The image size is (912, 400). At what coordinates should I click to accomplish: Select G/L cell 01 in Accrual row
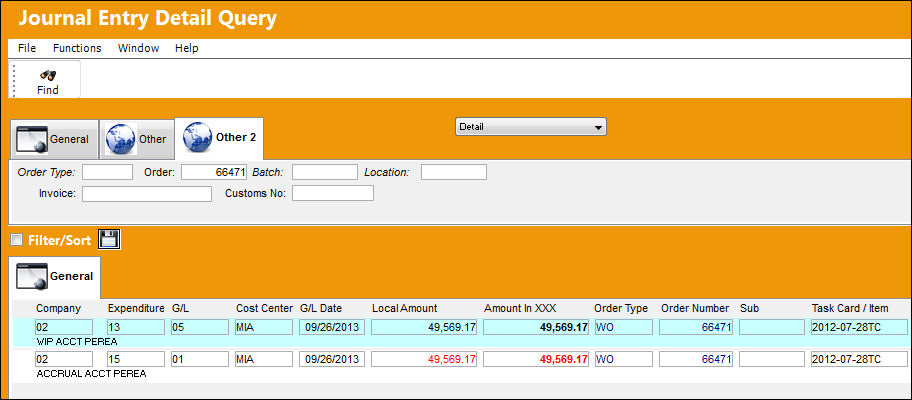coord(200,359)
